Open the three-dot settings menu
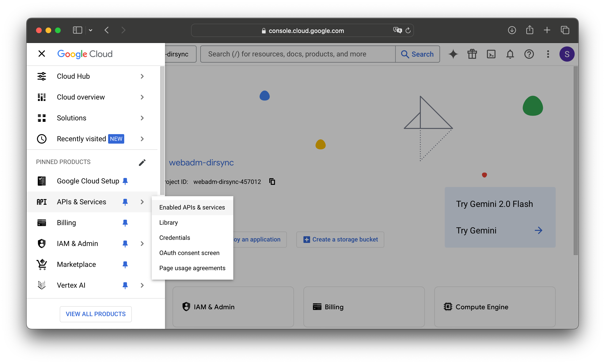Image resolution: width=605 pixels, height=364 pixels. 548,54
